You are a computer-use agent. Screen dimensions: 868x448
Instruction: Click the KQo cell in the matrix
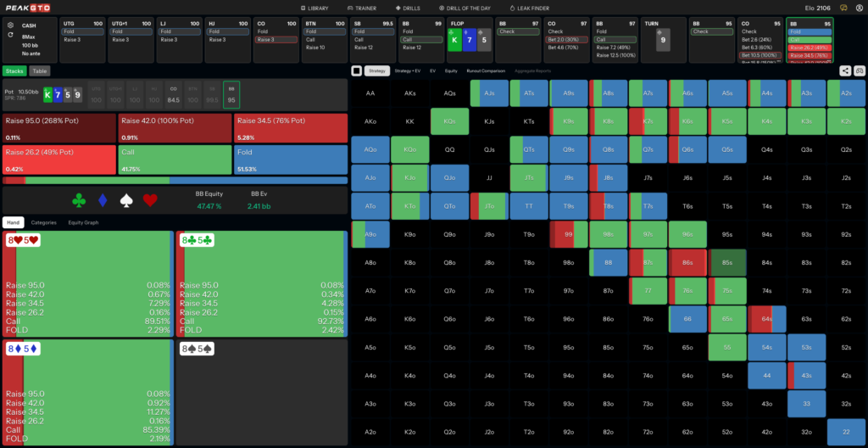pos(410,149)
